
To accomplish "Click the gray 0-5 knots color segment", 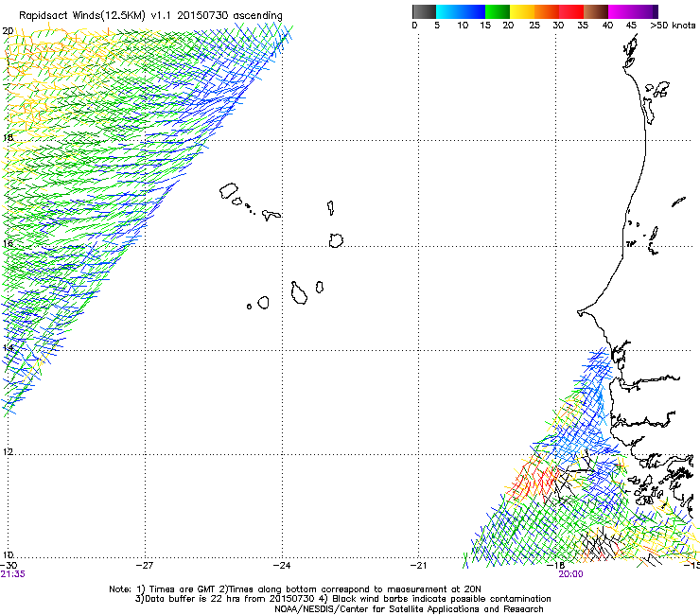I will 424,11.
